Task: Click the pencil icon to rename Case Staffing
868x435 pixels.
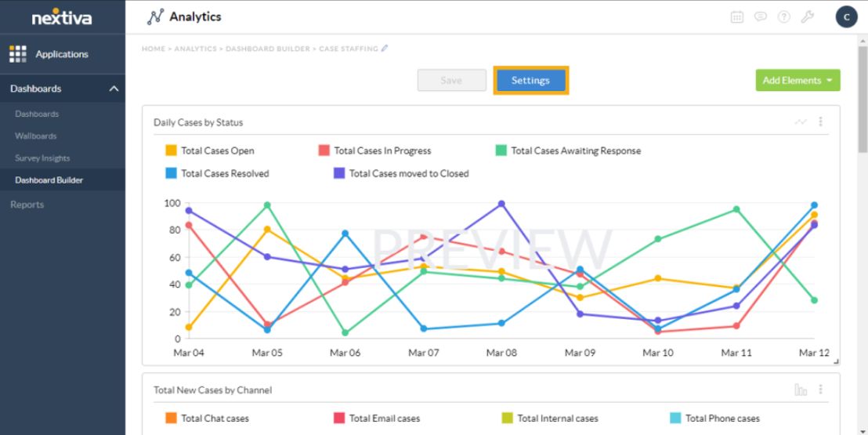Action: pyautogui.click(x=385, y=49)
